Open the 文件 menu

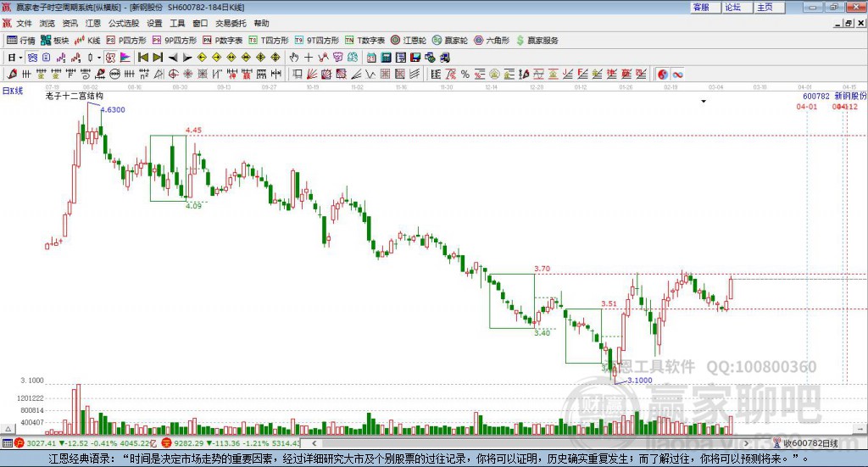24,23
